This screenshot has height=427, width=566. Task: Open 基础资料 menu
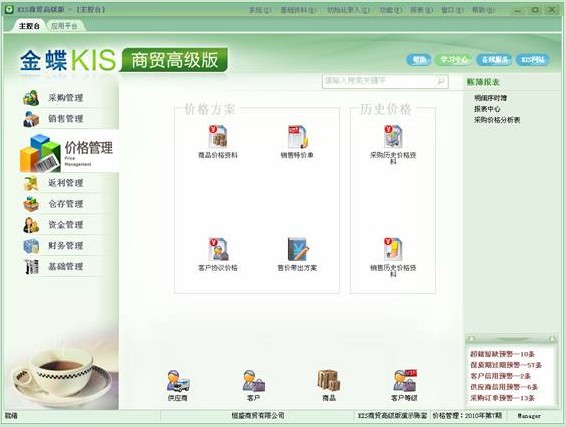(299, 10)
